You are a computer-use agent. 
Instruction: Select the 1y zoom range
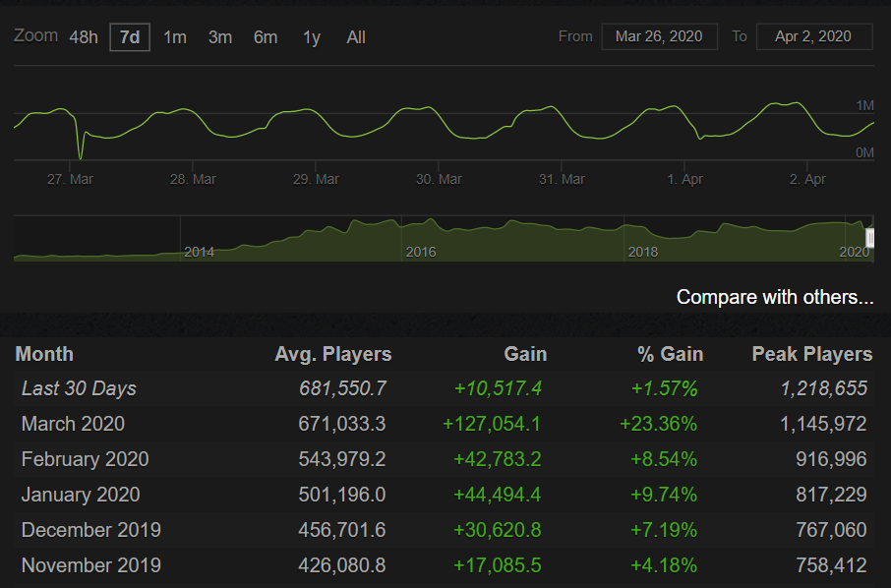pos(311,36)
